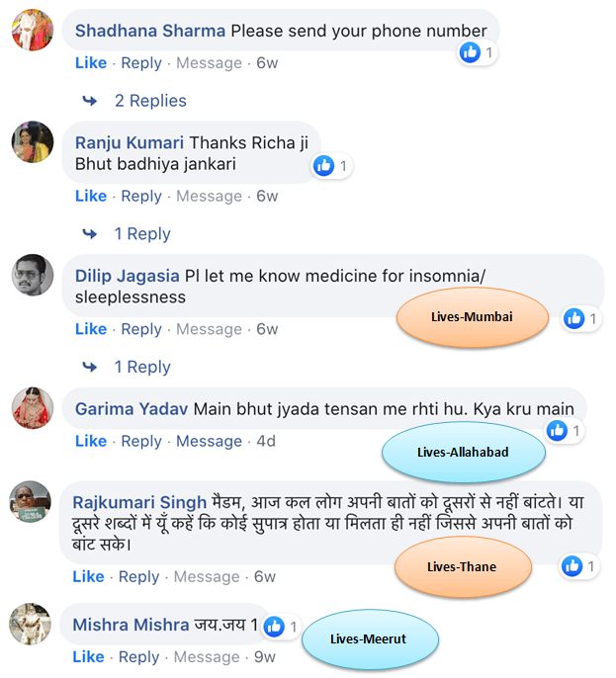Image resolution: width=616 pixels, height=678 pixels.
Task: Click the thumbs-up reaction on Rajkumari Singh's comment
Action: (x=572, y=566)
